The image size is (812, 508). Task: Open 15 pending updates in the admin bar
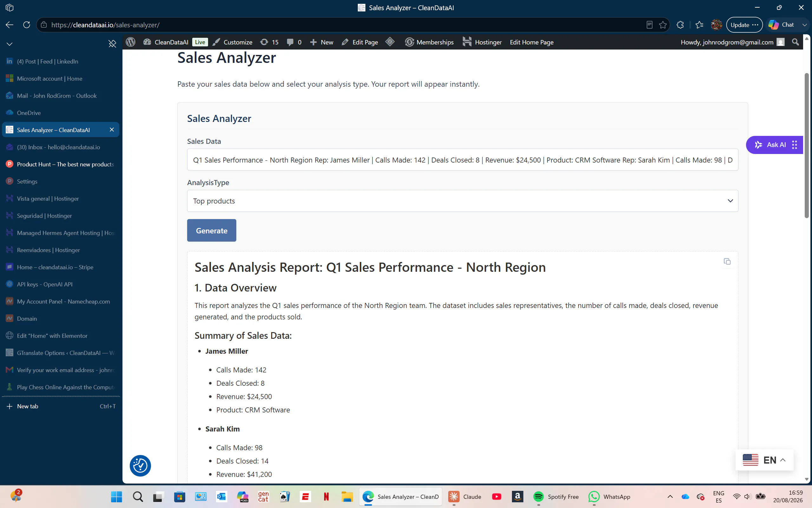point(269,42)
